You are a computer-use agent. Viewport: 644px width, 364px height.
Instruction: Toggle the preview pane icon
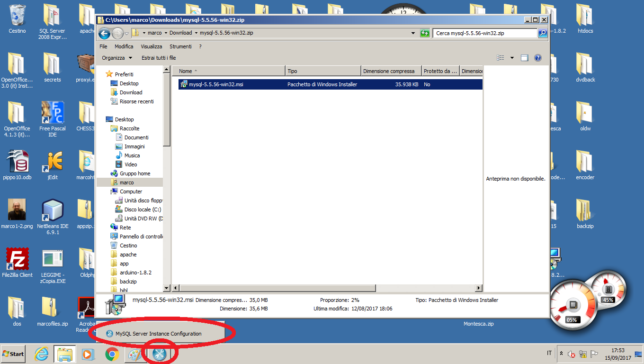coord(524,58)
